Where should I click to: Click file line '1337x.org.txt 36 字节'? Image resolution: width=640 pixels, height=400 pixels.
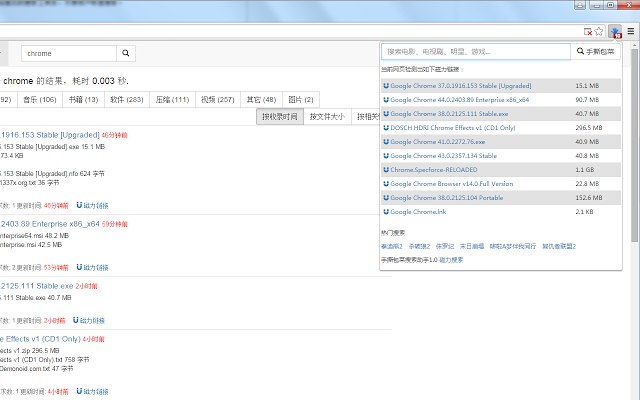click(30, 182)
